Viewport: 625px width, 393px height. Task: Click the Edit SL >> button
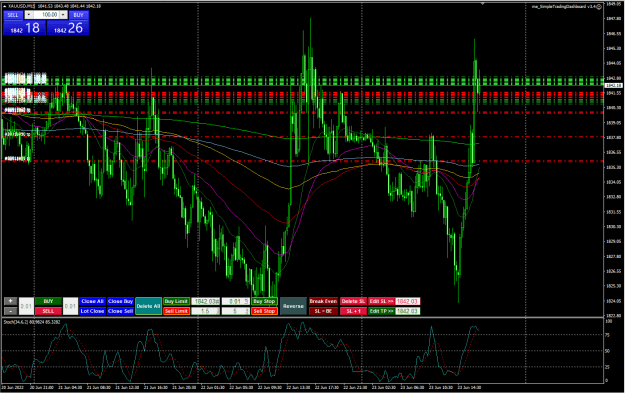coord(381,301)
